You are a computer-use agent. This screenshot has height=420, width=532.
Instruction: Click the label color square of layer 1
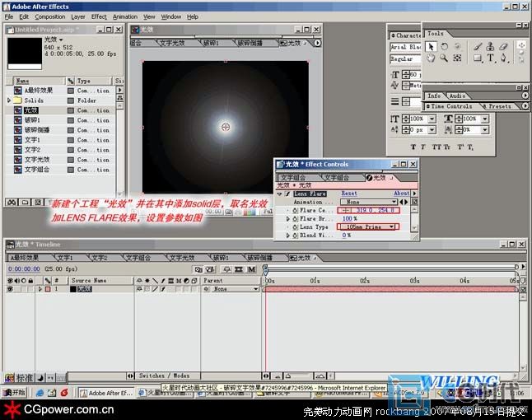[48, 289]
